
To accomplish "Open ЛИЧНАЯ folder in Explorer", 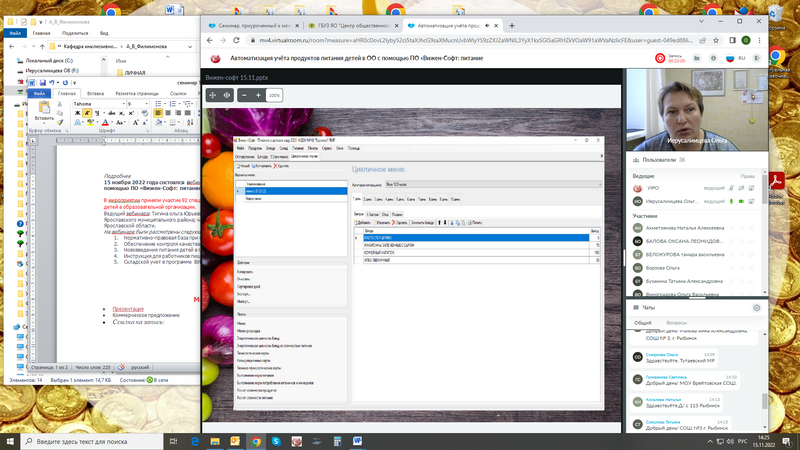I will (135, 73).
